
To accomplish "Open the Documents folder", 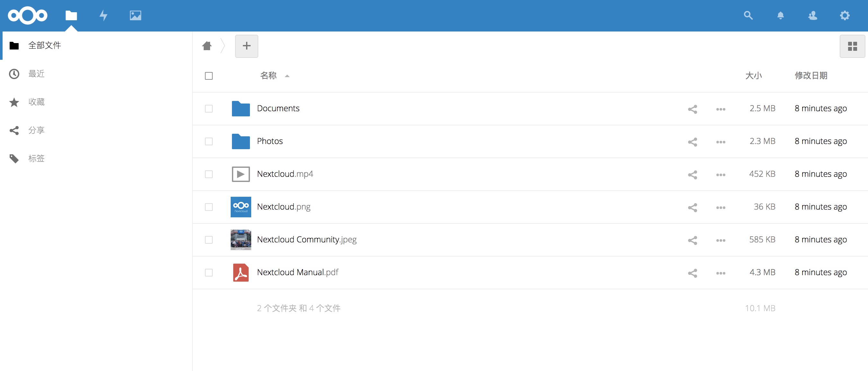I will 278,108.
